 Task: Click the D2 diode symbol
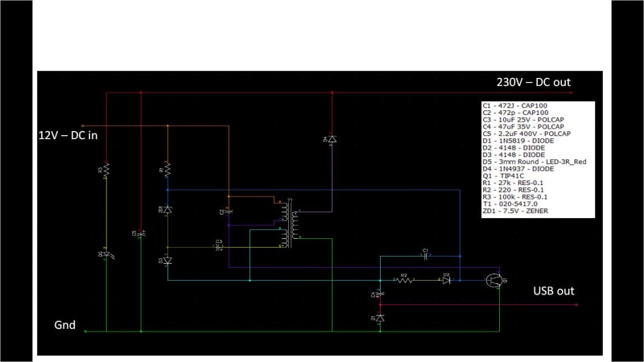[447, 280]
